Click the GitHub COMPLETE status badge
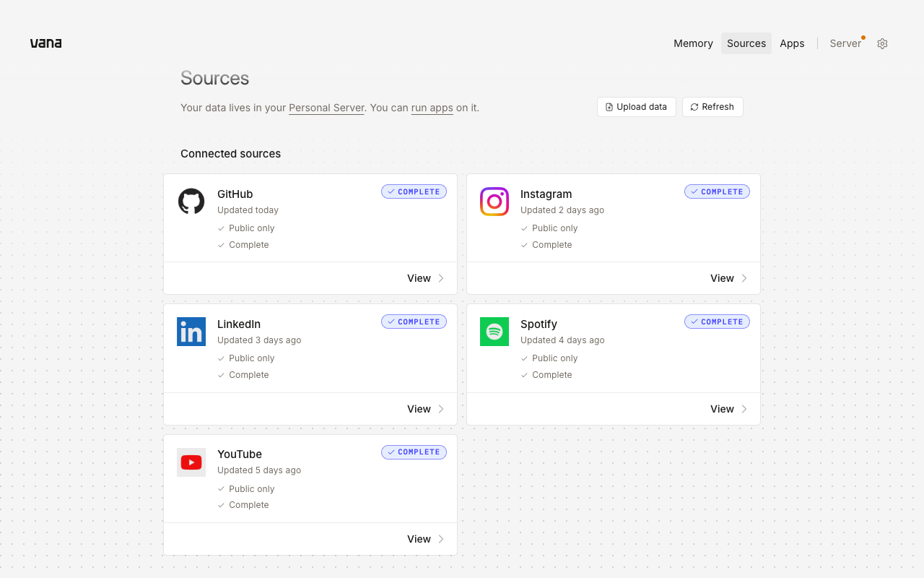The image size is (924, 578). tap(414, 191)
